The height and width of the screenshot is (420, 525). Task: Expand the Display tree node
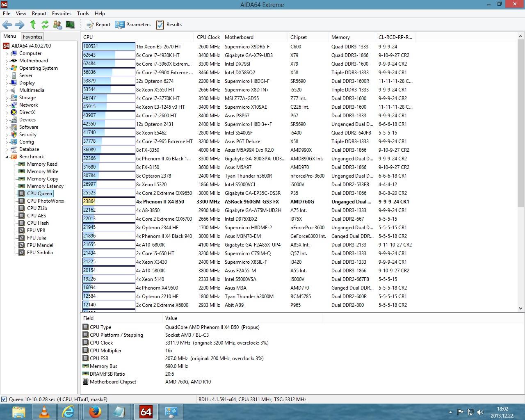[7, 83]
